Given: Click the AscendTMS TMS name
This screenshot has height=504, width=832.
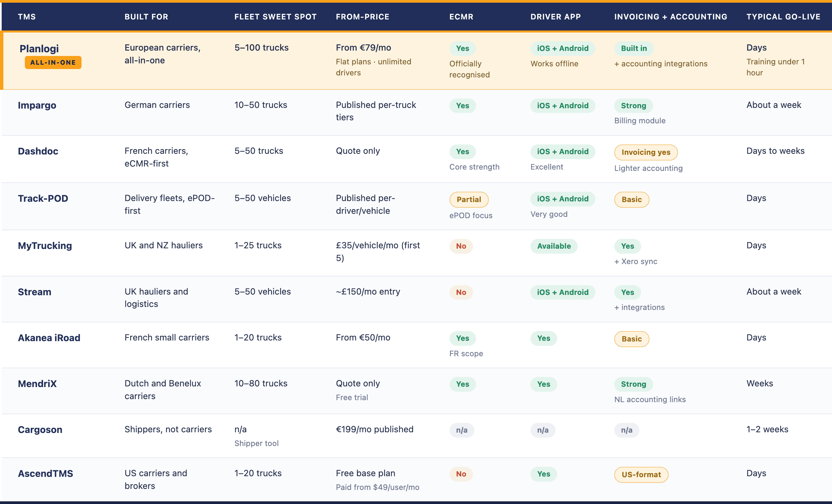Looking at the screenshot, I should coord(45,474).
